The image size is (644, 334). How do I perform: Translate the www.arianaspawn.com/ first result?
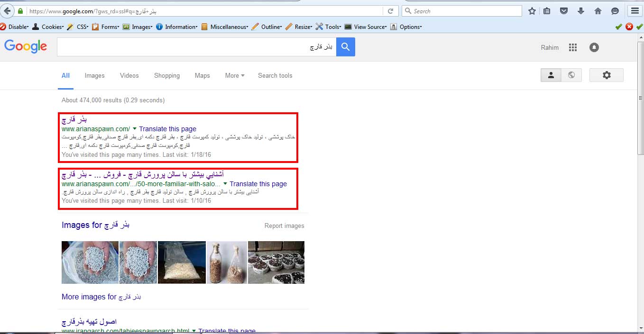[168, 129]
